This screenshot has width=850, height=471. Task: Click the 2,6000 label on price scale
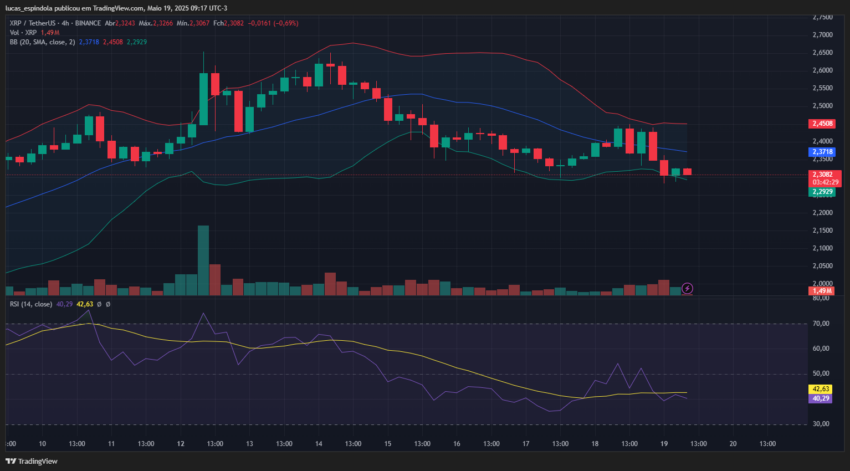[822, 70]
